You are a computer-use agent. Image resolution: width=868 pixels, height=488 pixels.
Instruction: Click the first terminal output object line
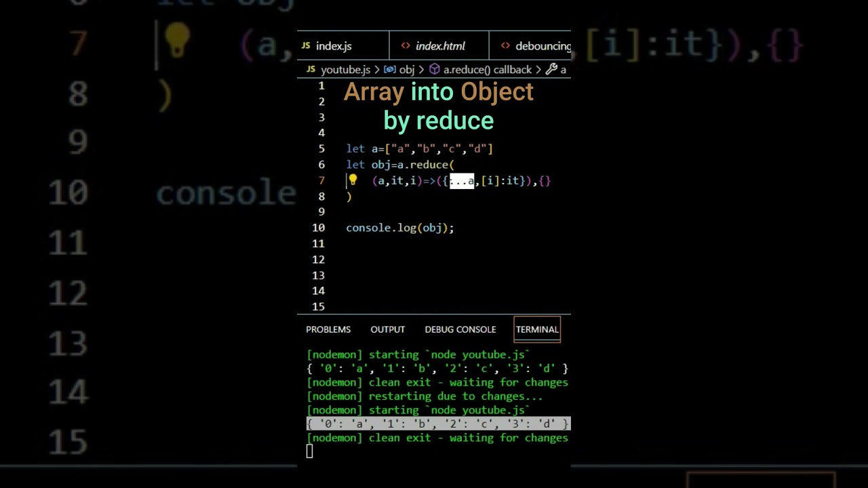click(437, 369)
